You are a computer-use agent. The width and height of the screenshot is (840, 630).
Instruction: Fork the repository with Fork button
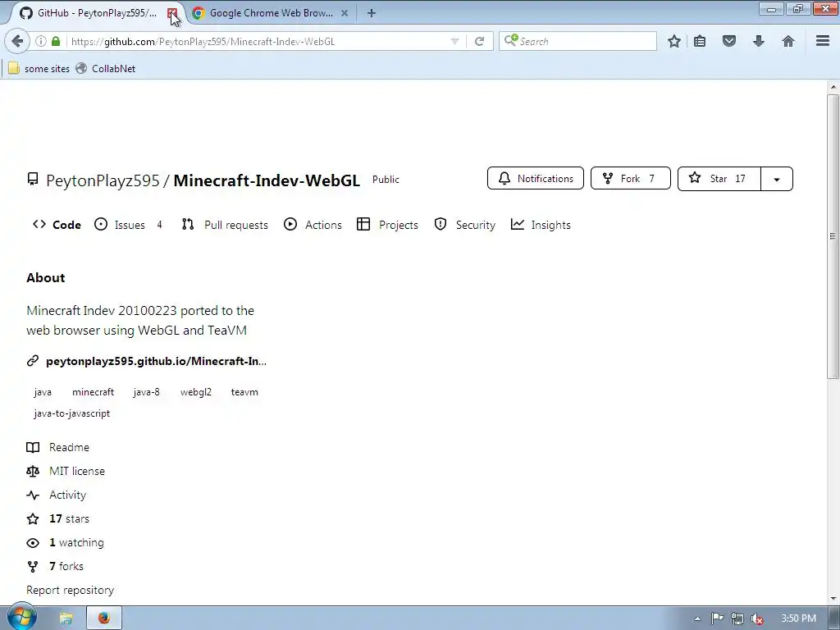631,178
